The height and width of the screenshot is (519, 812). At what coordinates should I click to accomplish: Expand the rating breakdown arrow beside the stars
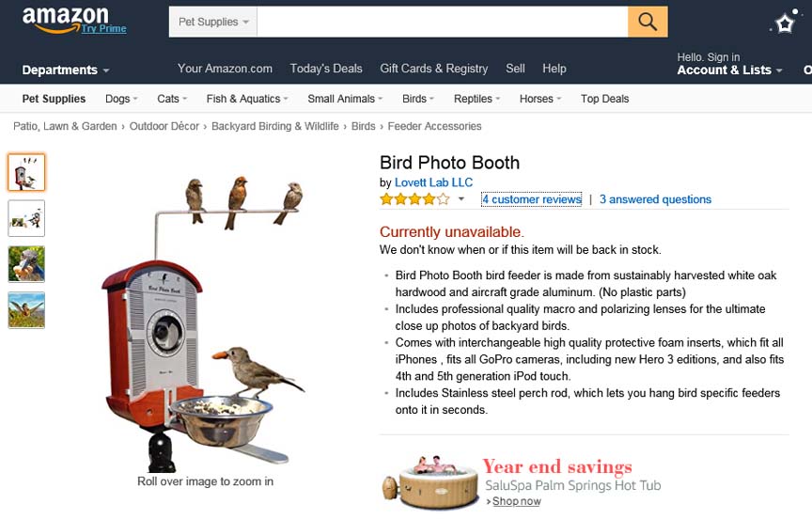tap(461, 199)
